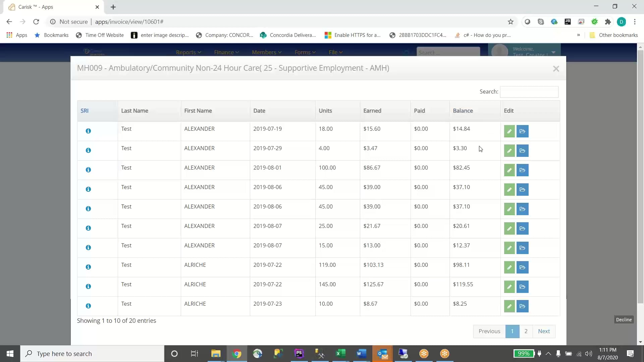
Task: Open Excel from the taskbar
Action: coord(340,354)
